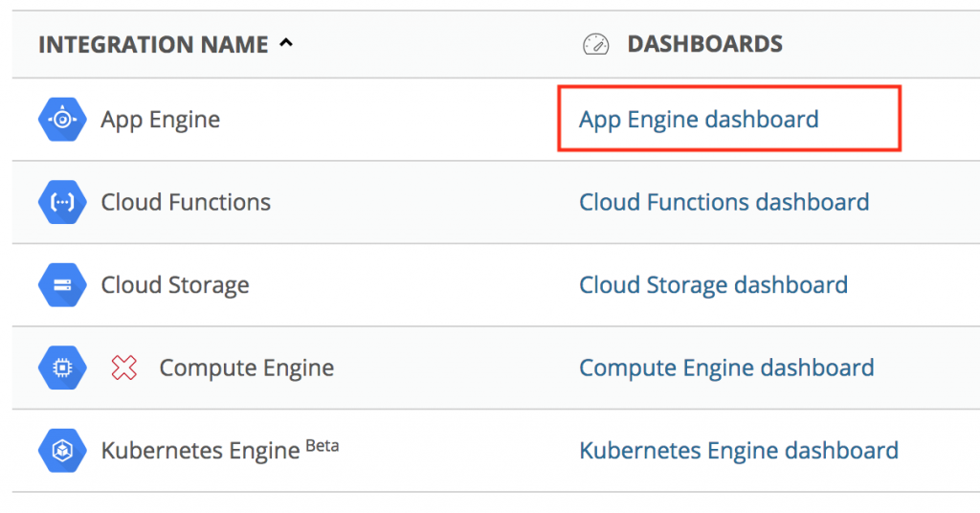Select the Compute Engine integration name
Screen dimensions: 980x513
click(246, 368)
